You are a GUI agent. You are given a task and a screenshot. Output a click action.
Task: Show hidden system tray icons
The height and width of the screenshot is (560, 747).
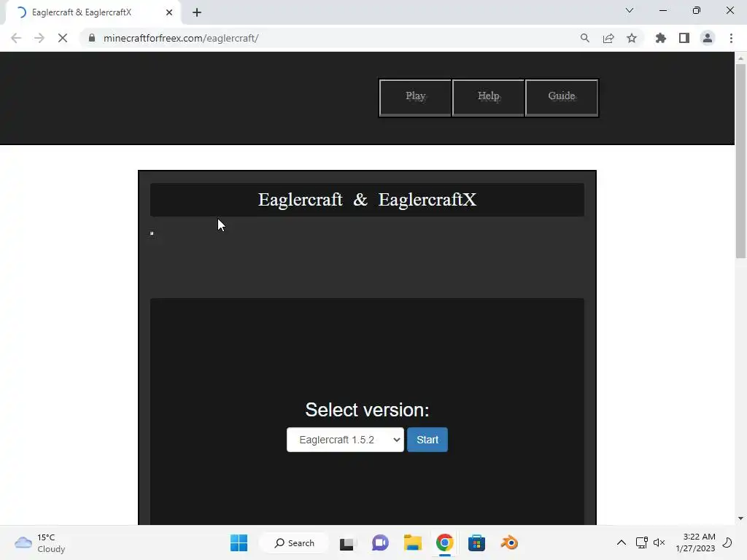[622, 542]
